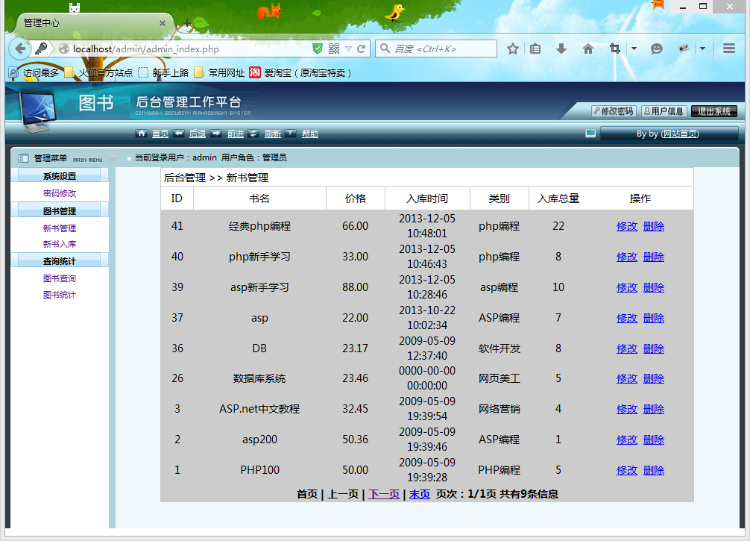Open 常用网址 bookmark folder

[x=219, y=73]
